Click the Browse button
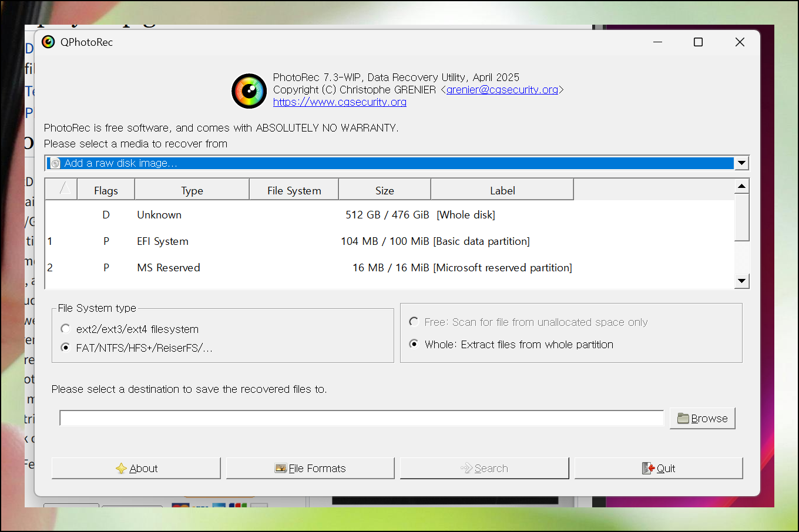Image resolution: width=799 pixels, height=532 pixels. pos(703,418)
